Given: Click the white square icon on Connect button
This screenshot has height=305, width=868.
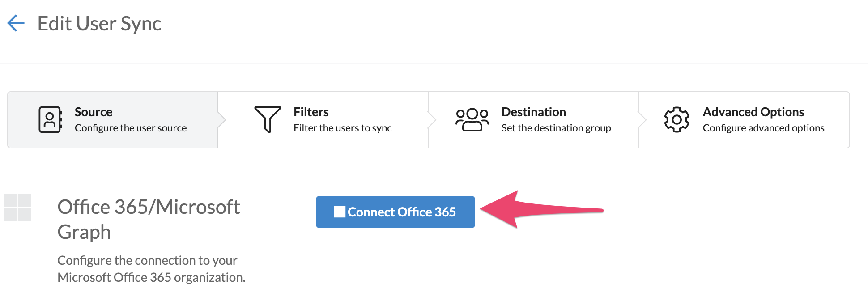Looking at the screenshot, I should tap(340, 212).
